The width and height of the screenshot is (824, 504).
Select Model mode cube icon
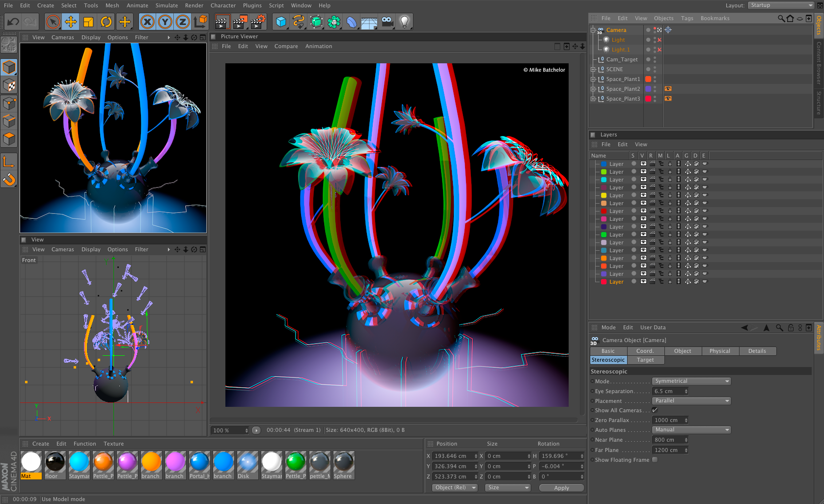coord(9,67)
